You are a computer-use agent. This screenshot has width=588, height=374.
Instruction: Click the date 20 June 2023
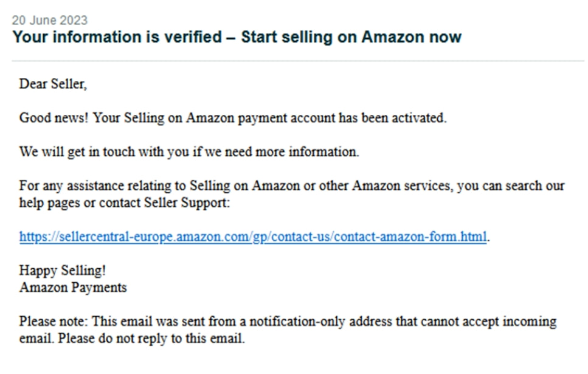49,21
